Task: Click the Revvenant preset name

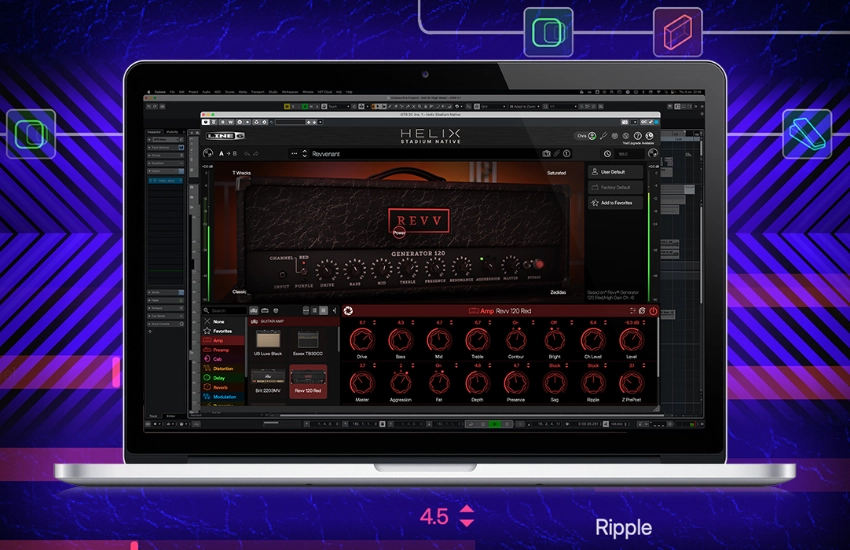Action: coord(326,154)
